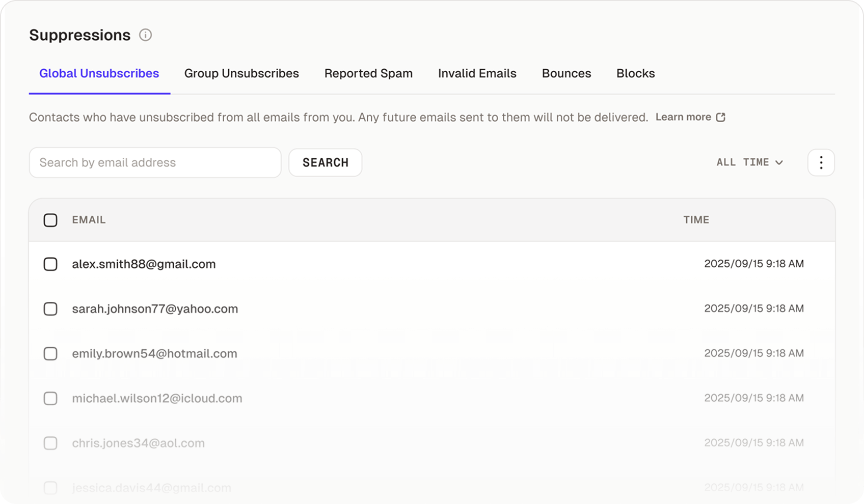The width and height of the screenshot is (864, 504).
Task: Check the box for chris.jones34@aol.com
Action: pyautogui.click(x=50, y=443)
